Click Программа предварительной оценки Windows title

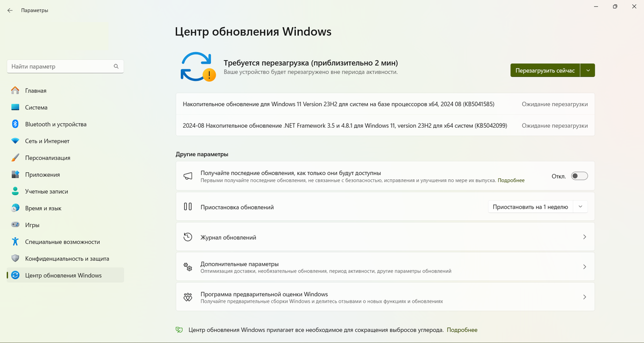(x=264, y=294)
